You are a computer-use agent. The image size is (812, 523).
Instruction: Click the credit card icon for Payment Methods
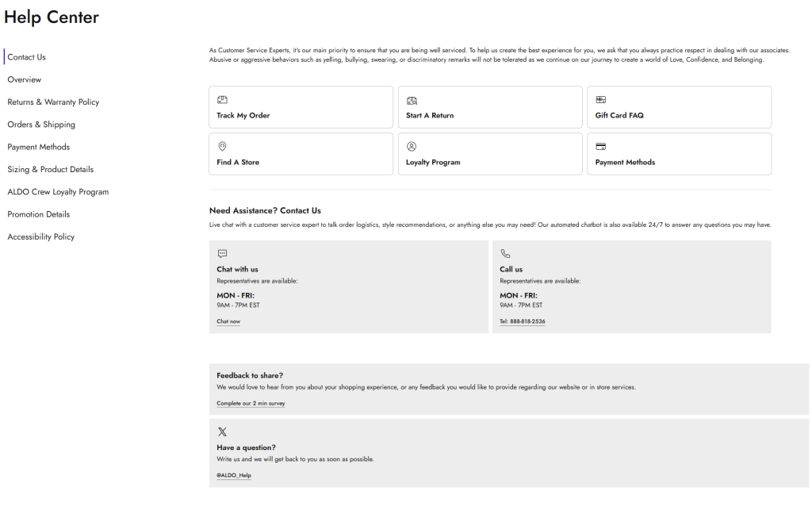click(x=600, y=147)
